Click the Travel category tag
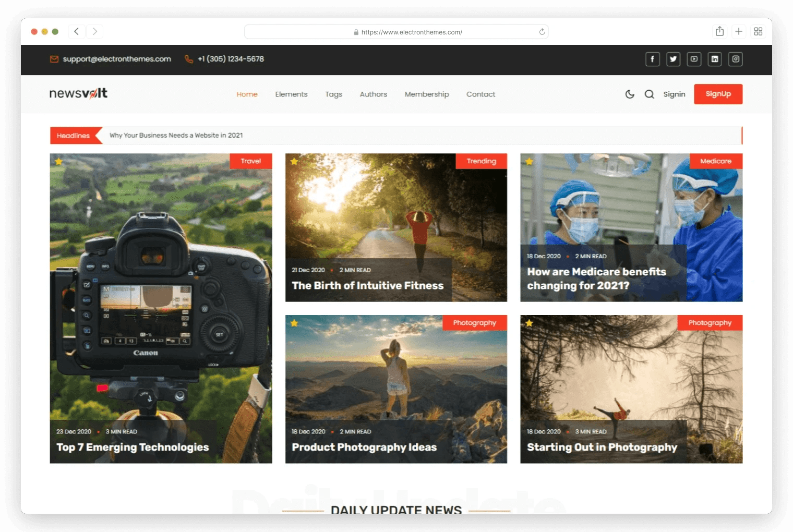 [x=250, y=161]
